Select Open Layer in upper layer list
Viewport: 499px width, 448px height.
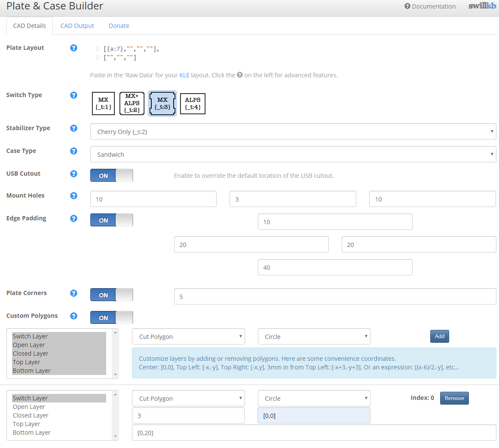click(59, 345)
